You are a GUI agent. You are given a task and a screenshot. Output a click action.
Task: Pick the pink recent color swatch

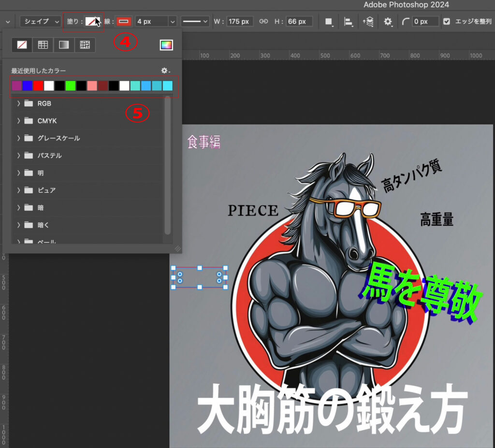coord(92,86)
